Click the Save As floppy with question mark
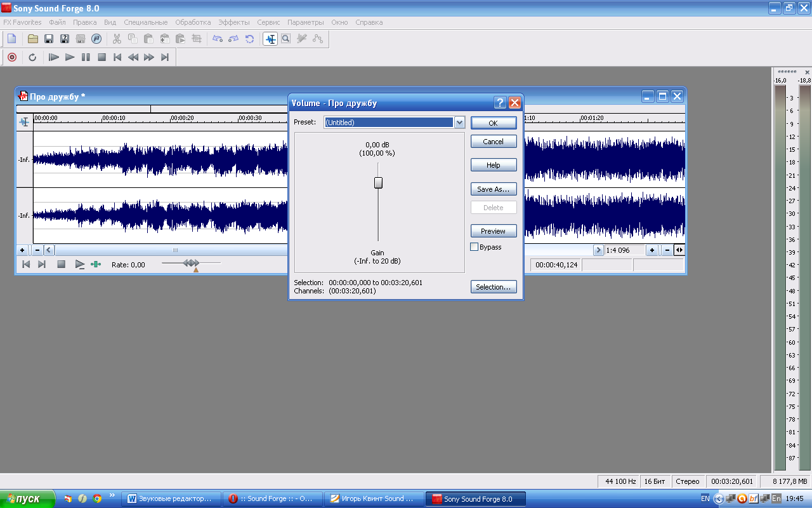This screenshot has width=812, height=508. point(65,39)
